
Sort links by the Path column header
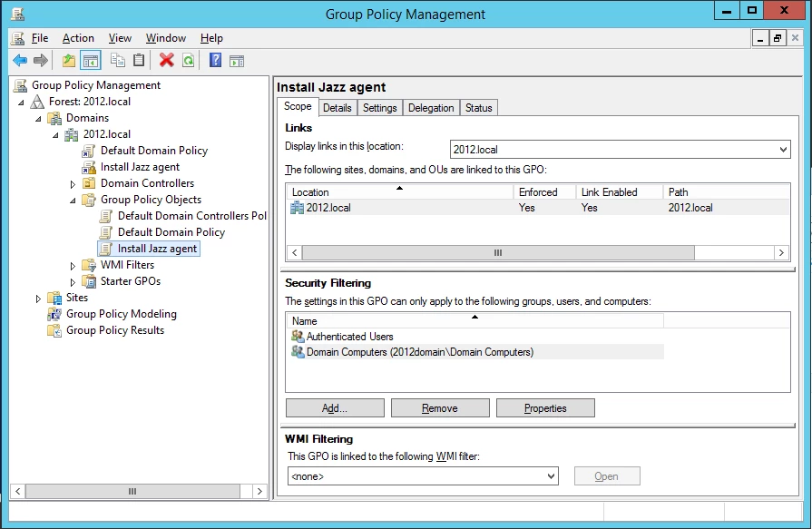(726, 192)
